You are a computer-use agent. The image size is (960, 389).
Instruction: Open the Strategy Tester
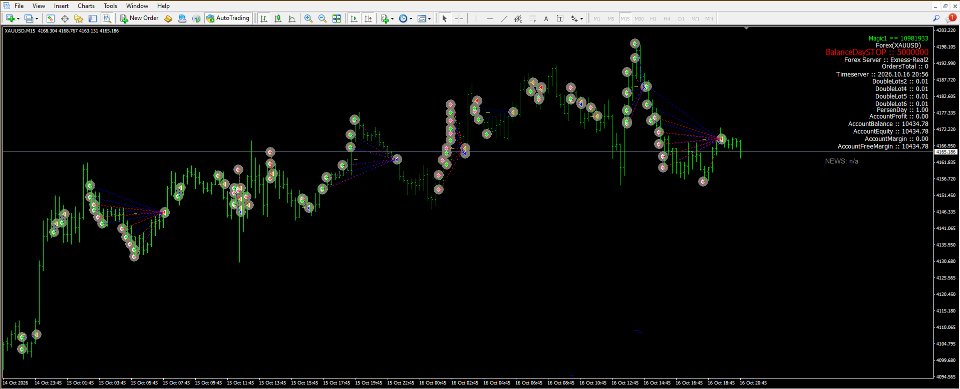tap(107, 18)
